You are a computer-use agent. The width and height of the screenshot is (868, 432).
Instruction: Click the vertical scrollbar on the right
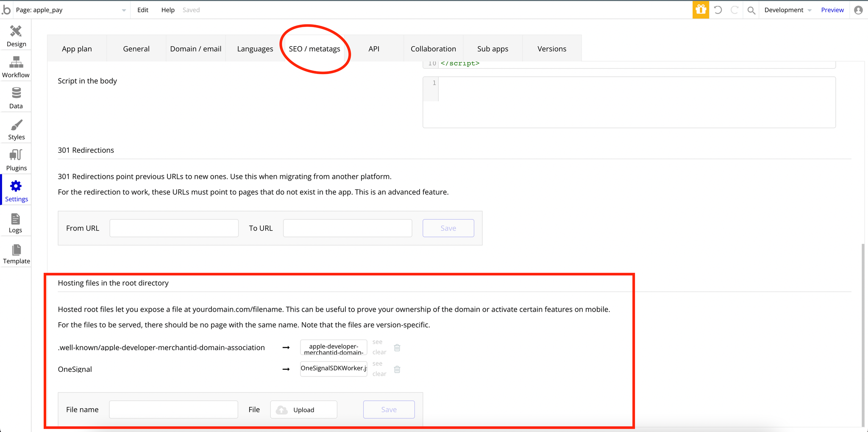(x=863, y=335)
